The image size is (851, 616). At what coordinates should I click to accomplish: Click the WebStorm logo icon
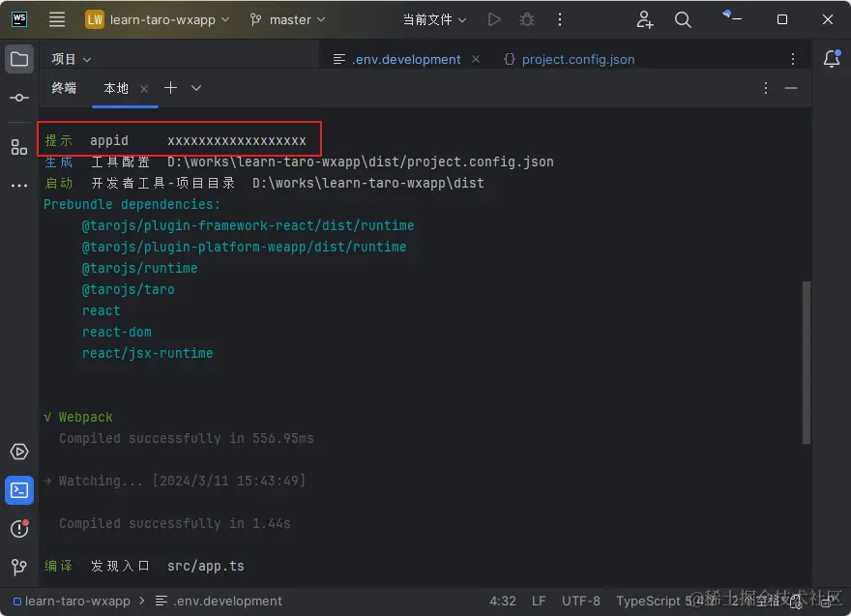pos(19,19)
